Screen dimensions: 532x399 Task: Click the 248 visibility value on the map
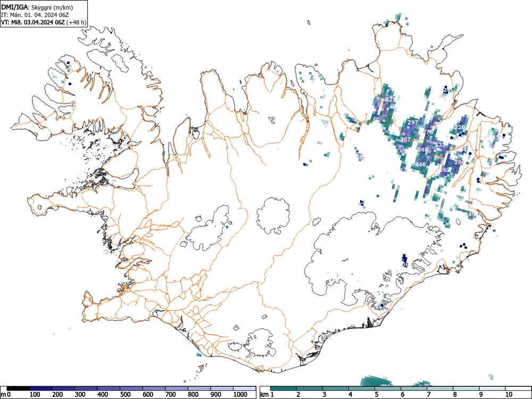pyautogui.click(x=423, y=149)
